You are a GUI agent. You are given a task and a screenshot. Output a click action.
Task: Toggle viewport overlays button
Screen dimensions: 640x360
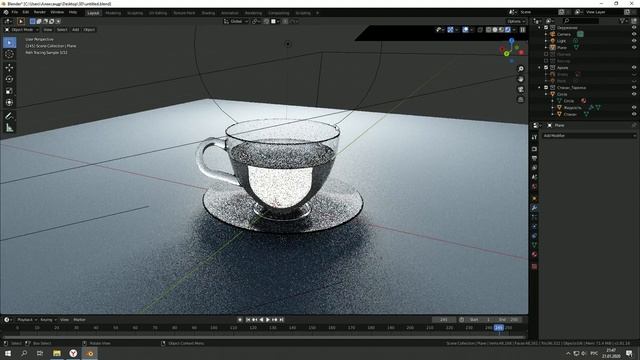pos(465,30)
